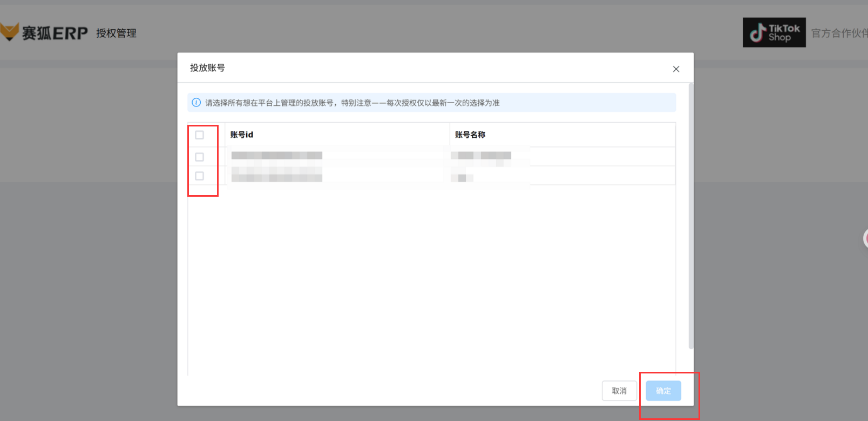
Task: Toggle the select-all checkbox in table header
Action: point(200,135)
